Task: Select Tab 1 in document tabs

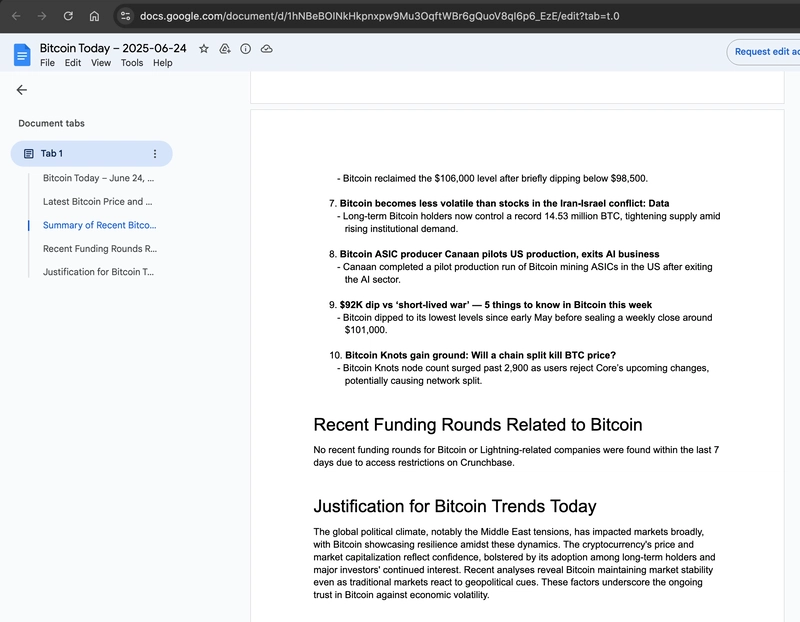Action: pos(91,154)
